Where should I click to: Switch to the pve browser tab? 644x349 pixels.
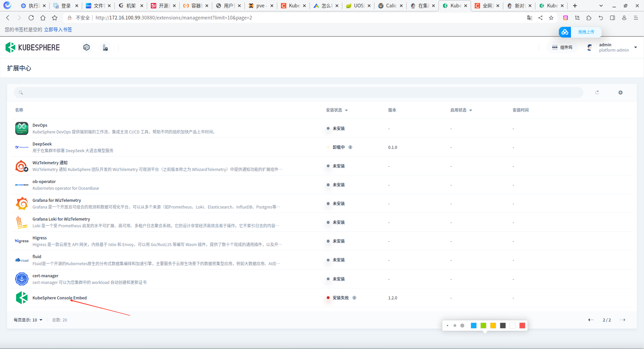click(x=260, y=6)
